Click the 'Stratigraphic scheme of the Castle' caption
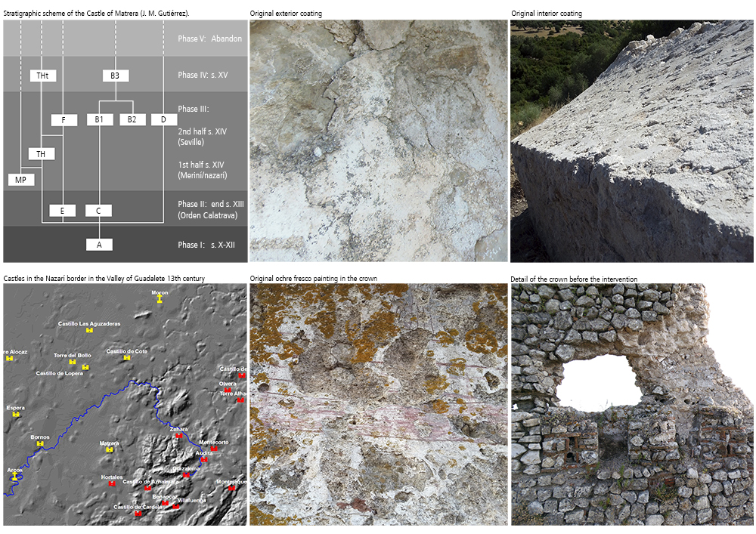Viewport: 756px width, 534px height. [97, 14]
